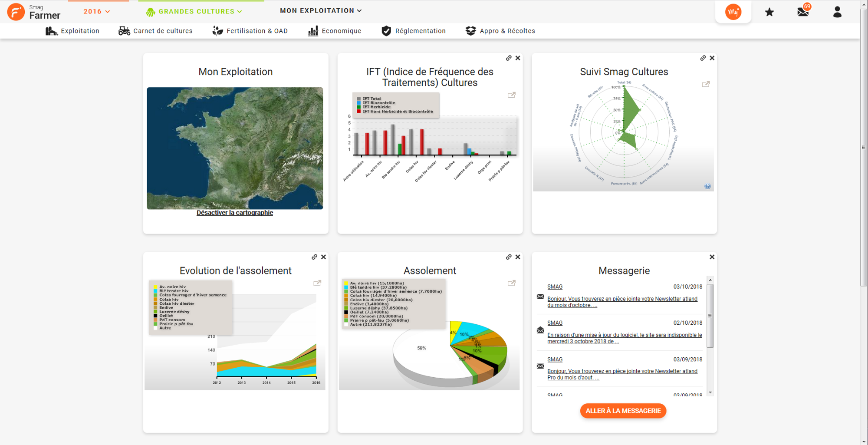Click Messagerie list scroll up arrow

(710, 280)
